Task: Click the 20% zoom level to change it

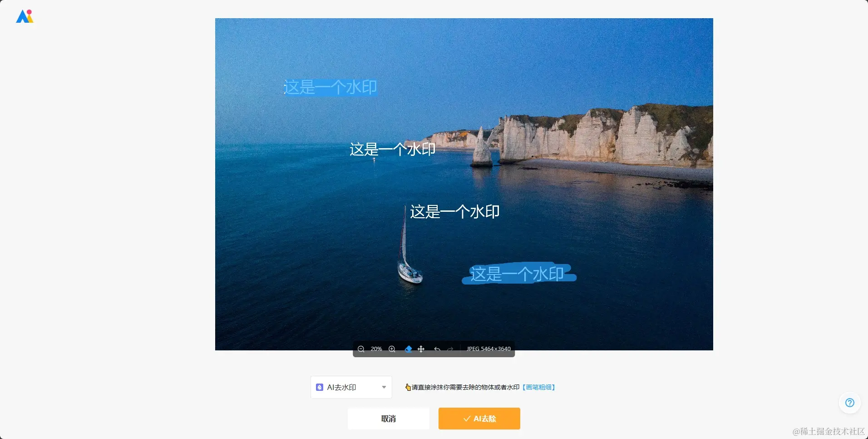Action: click(376, 349)
